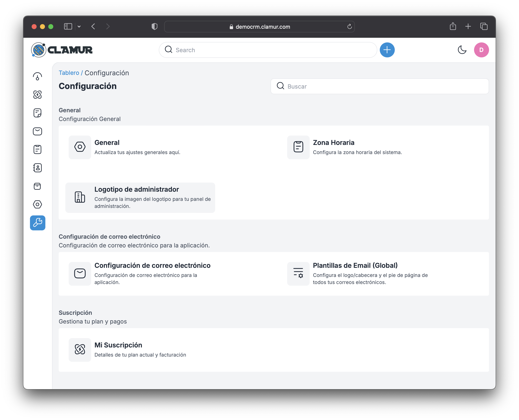Open a new tab with plus icon
The width and height of the screenshot is (519, 420).
pyautogui.click(x=468, y=26)
